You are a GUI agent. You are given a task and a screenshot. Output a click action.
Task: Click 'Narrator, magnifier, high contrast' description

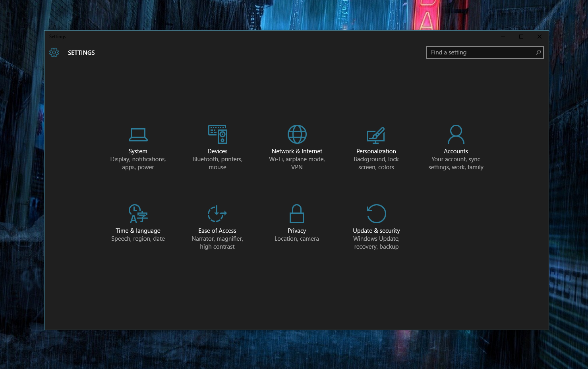(217, 243)
